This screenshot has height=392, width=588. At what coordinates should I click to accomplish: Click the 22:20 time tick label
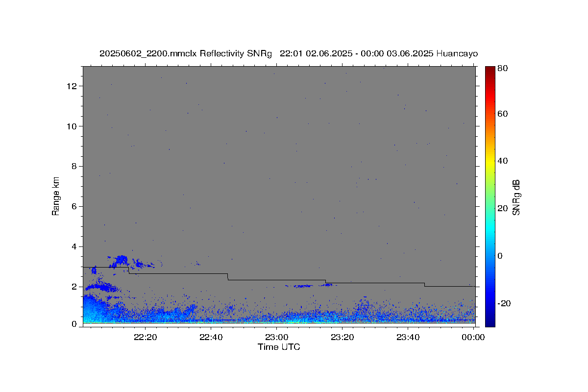(146, 337)
